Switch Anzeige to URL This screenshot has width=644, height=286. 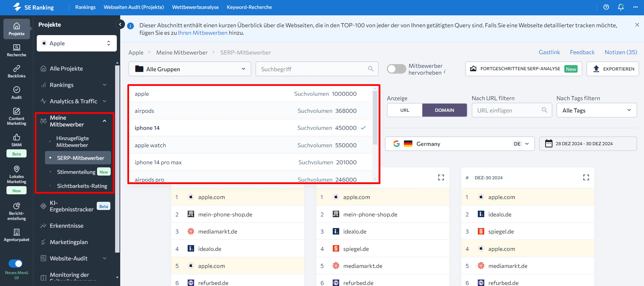pos(405,110)
